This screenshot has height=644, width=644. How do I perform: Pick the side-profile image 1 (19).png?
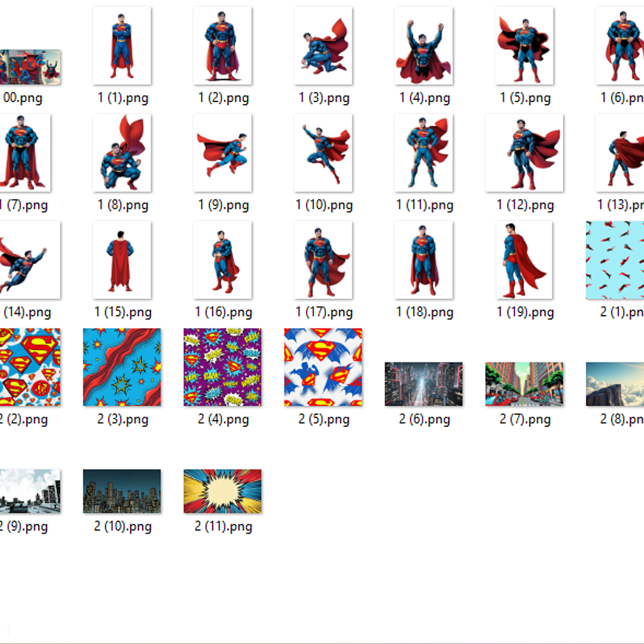(524, 260)
